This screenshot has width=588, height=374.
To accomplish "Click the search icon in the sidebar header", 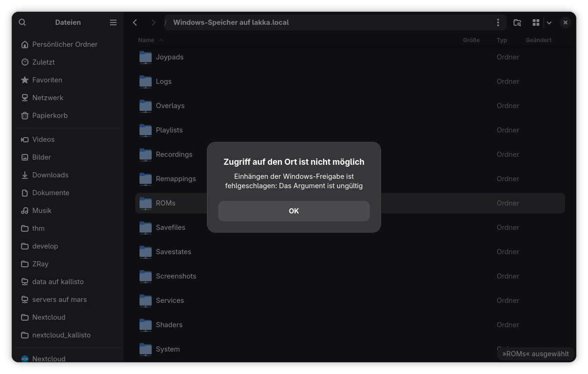I will pos(22,22).
